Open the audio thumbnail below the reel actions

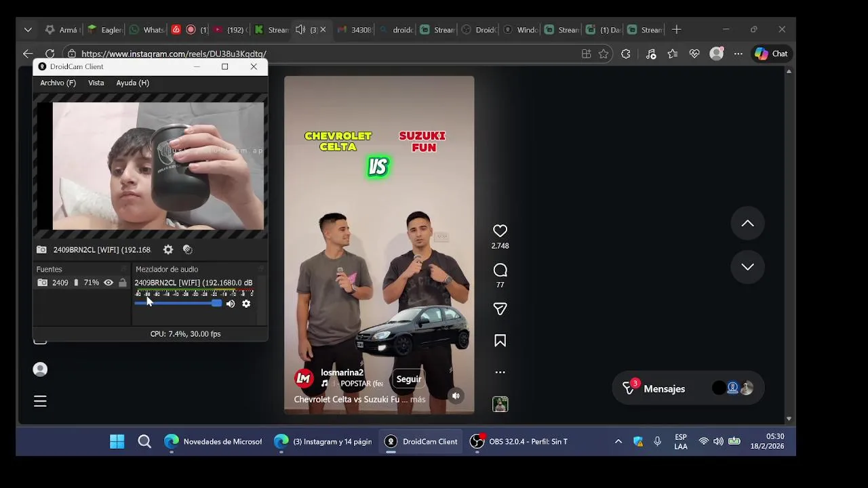coord(500,405)
